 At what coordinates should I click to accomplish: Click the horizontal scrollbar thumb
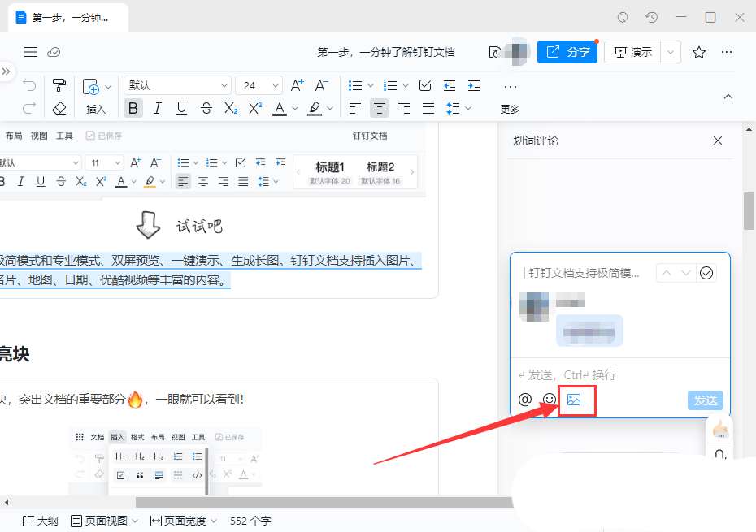pos(324,502)
